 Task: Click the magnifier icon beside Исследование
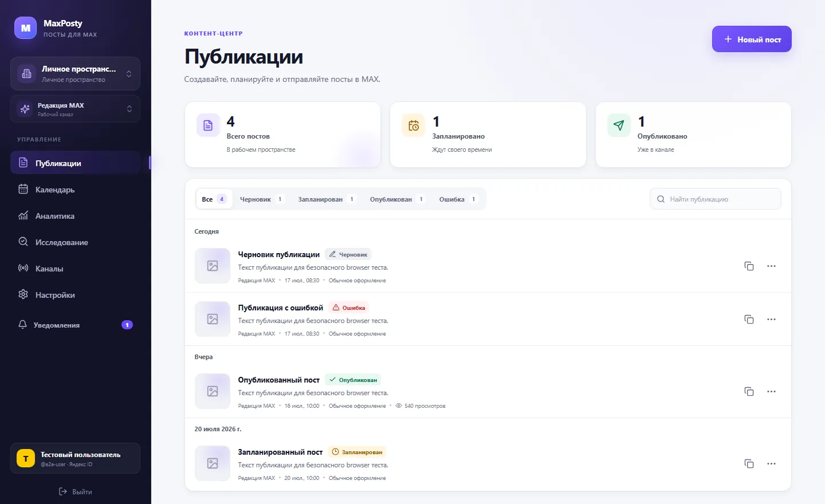23,242
